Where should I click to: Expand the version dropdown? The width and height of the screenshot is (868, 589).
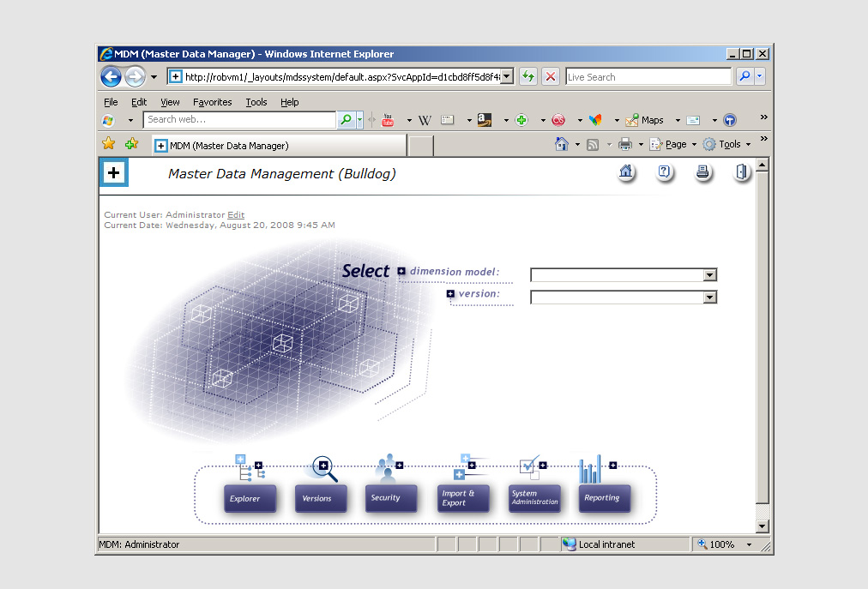709,298
